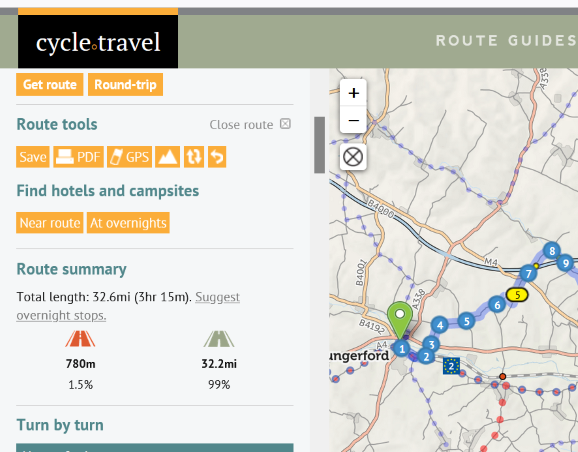
Task: Open the Route Guides menu
Action: tap(506, 41)
